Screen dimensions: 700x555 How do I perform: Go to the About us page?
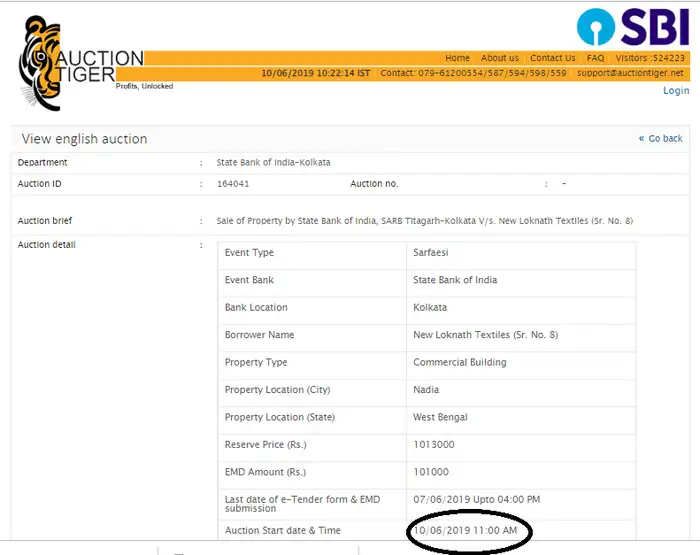(499, 58)
